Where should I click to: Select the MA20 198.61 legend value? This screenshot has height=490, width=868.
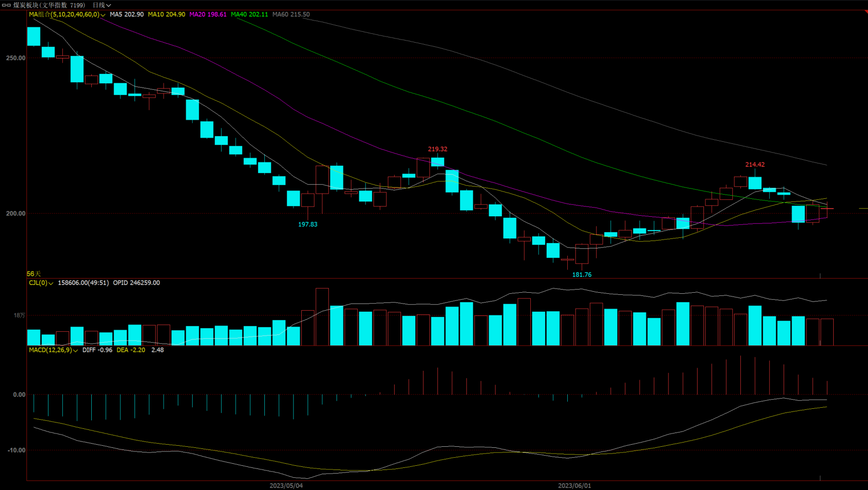click(208, 14)
